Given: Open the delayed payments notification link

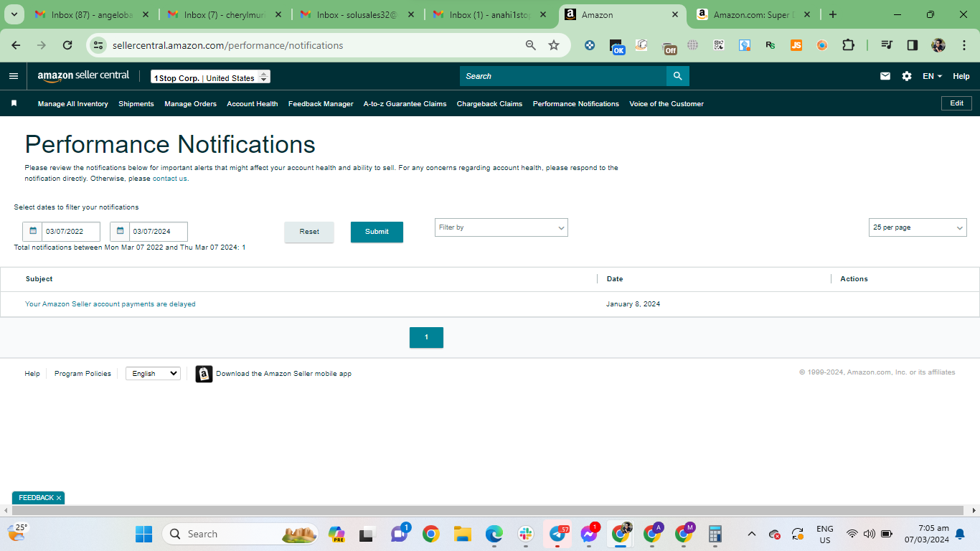Looking at the screenshot, I should coord(110,304).
